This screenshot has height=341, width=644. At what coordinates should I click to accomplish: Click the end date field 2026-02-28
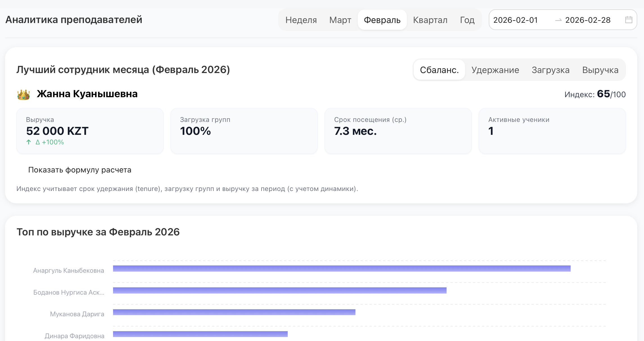pos(588,20)
